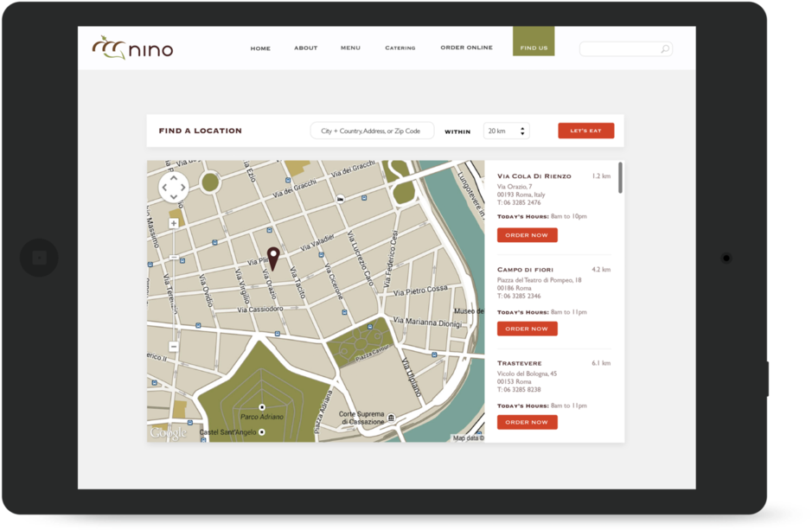Viewport: 812px width, 530px height.
Task: Pan map north using the compass up arrow
Action: 174,178
